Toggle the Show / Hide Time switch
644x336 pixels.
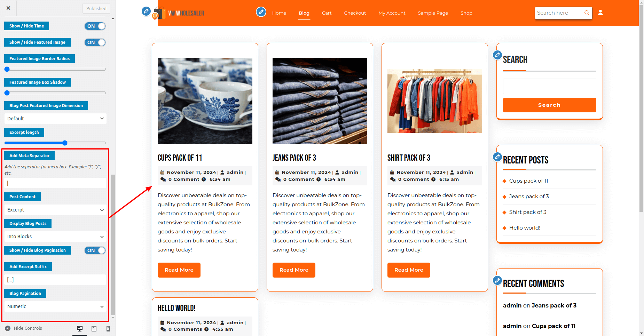pos(95,26)
